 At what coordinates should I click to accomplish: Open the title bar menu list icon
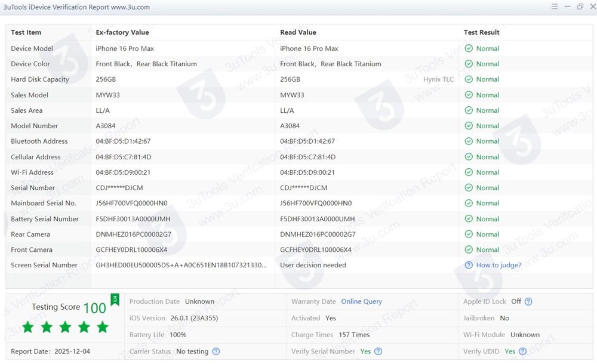555,7
